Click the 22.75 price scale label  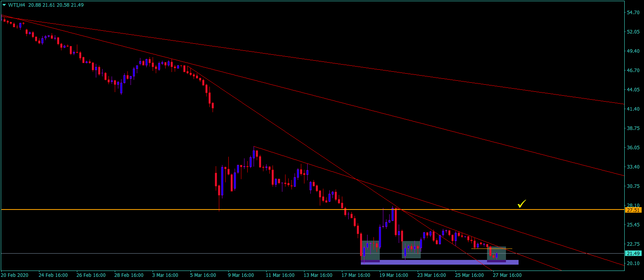(633, 244)
